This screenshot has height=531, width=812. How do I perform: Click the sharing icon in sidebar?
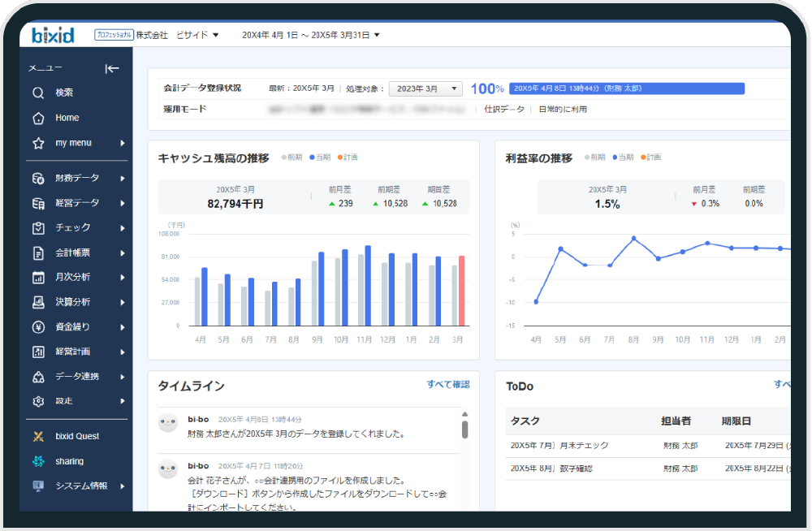(38, 461)
